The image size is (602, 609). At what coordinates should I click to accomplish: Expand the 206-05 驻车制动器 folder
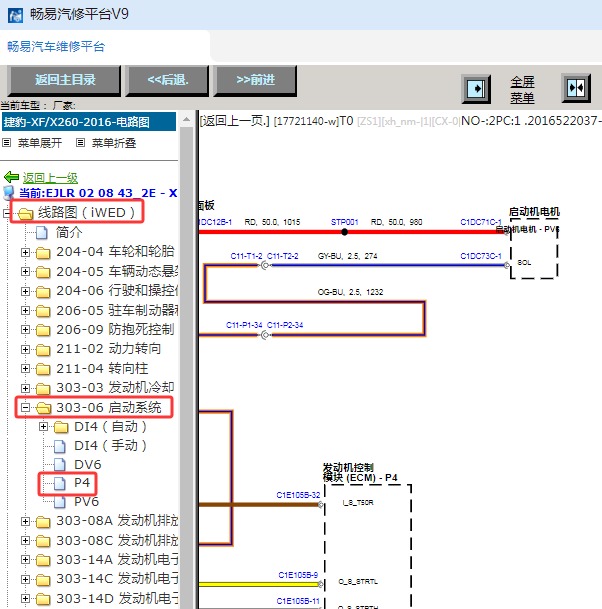click(25, 310)
